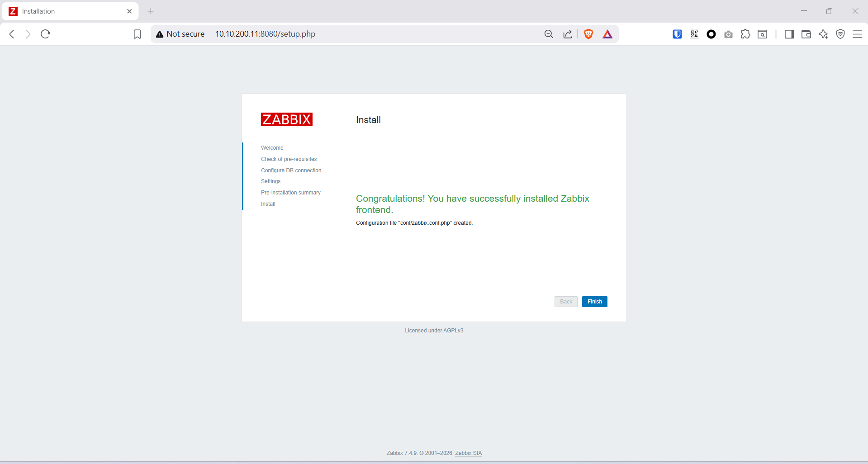Click the Brave Shields lion icon

(x=588, y=34)
